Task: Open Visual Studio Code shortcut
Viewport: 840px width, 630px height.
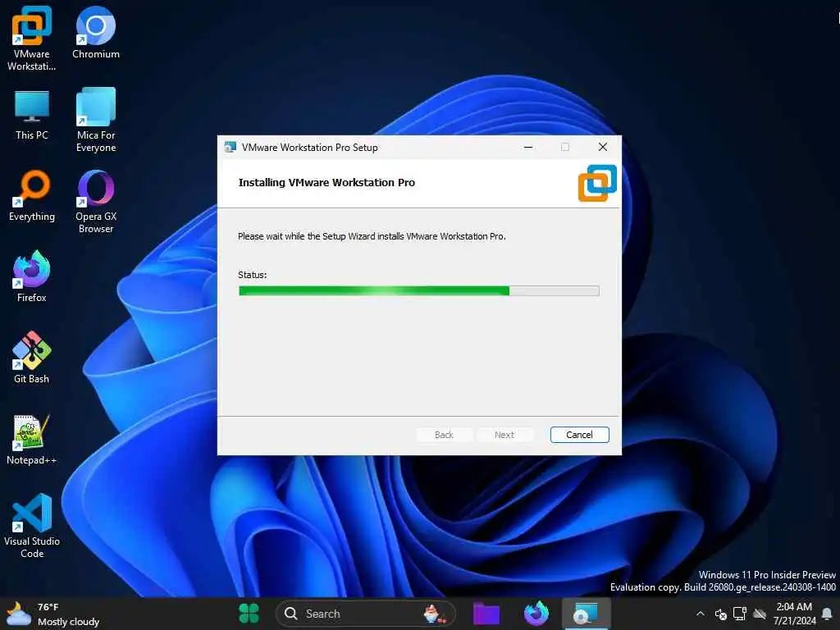Action: [32, 526]
